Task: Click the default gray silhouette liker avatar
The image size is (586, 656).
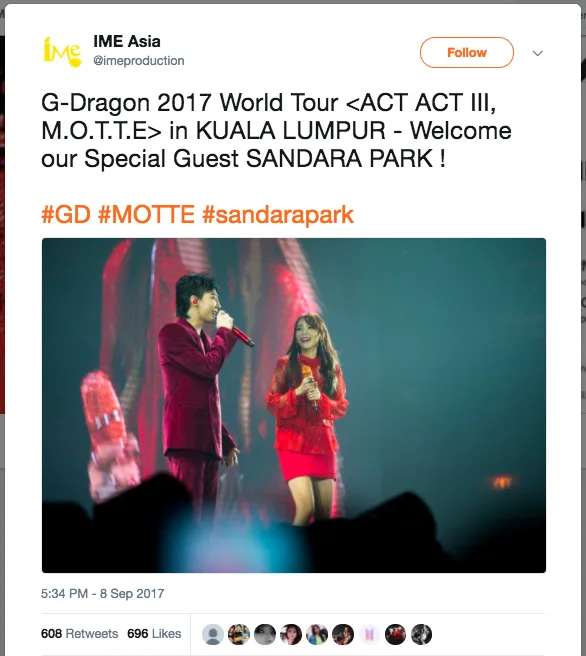Action: [x=213, y=634]
